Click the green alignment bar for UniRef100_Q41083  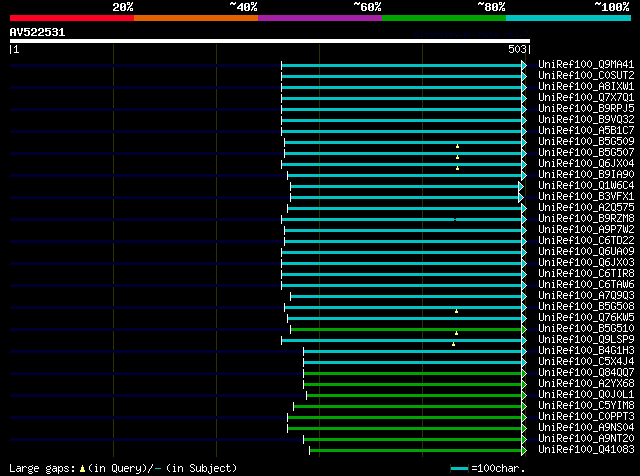416,451
